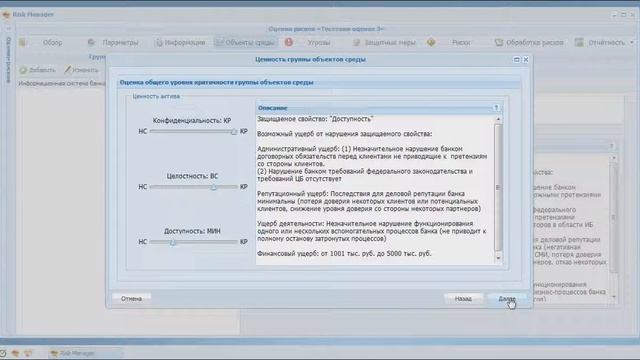The height and width of the screenshot is (360, 640).
Task: Click the Риски tab icon
Action: coord(431,42)
